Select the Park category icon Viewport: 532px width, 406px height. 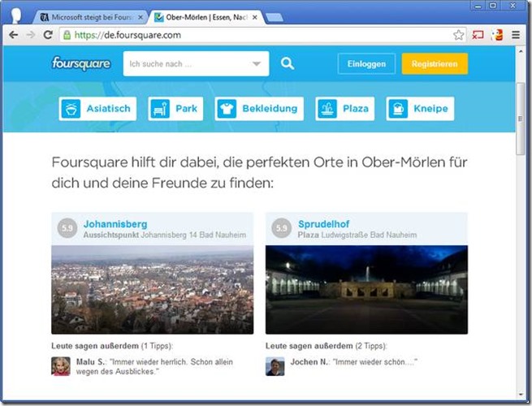coord(162,109)
